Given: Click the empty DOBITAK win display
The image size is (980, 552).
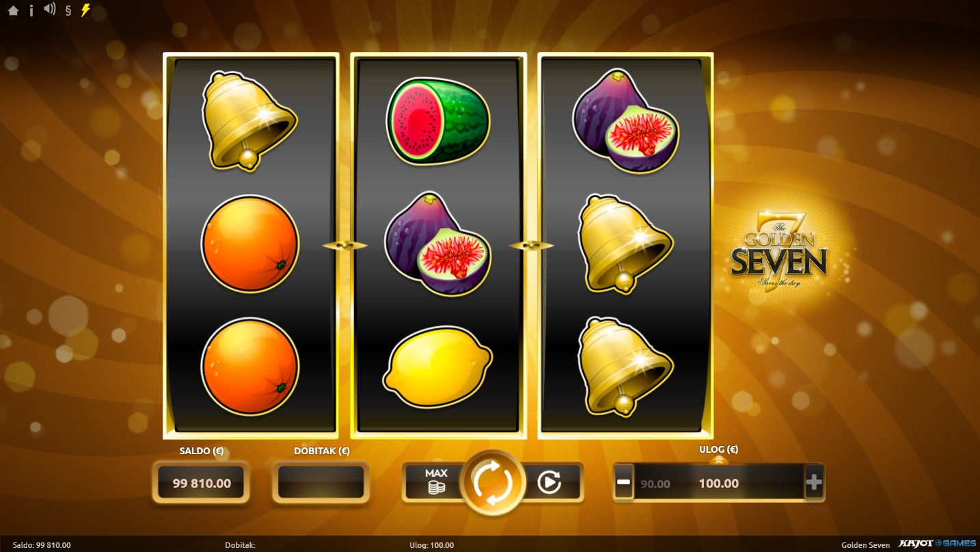Looking at the screenshot, I should coord(321,483).
